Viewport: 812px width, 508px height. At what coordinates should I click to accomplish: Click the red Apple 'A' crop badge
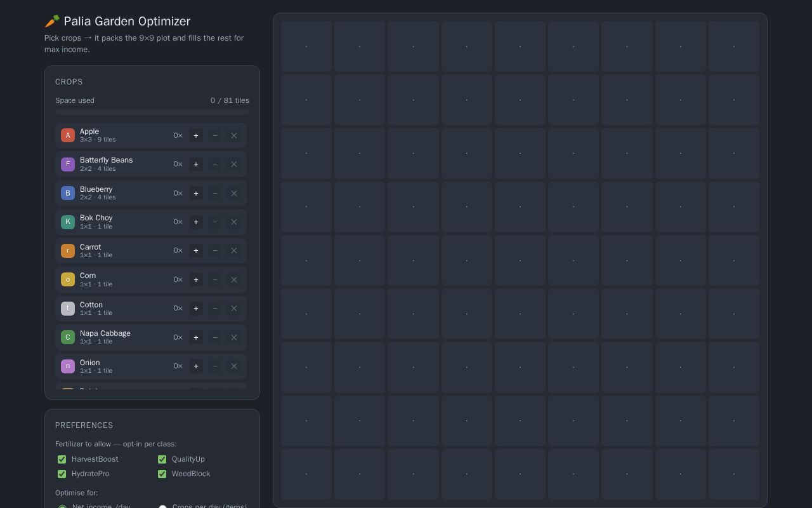(68, 135)
